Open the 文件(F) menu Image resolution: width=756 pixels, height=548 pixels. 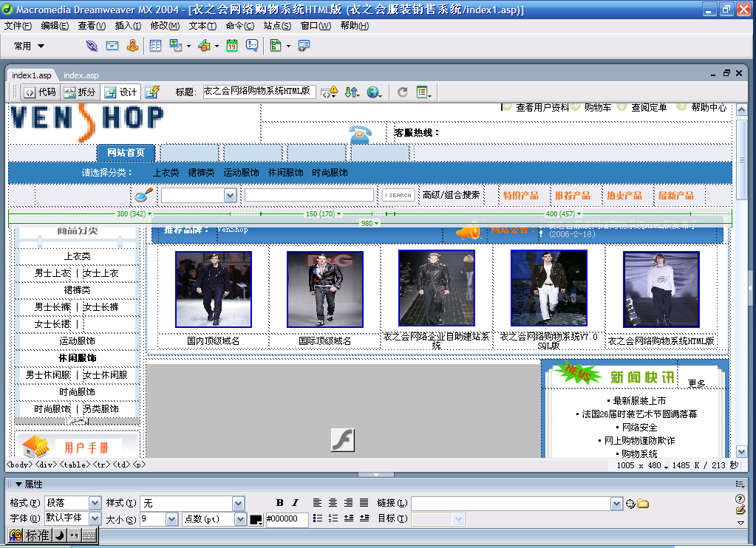point(18,26)
